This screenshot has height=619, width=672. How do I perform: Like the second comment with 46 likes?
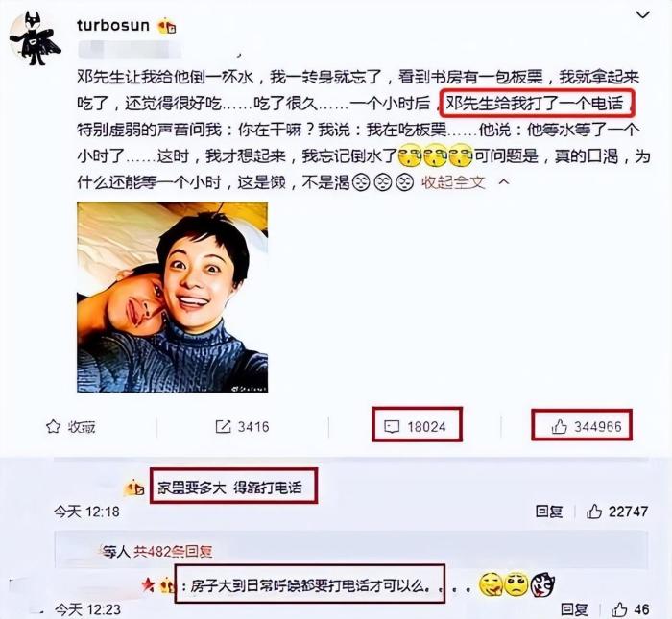[631, 609]
